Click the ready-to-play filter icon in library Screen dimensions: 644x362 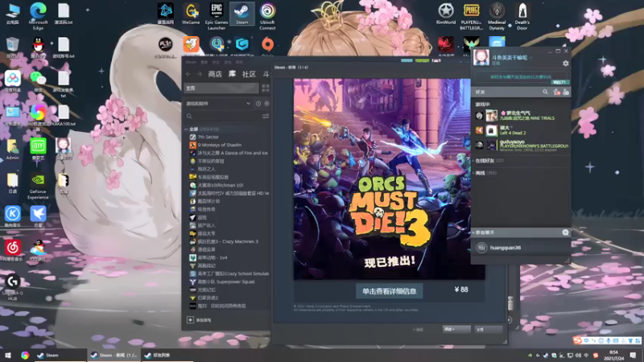click(x=266, y=104)
